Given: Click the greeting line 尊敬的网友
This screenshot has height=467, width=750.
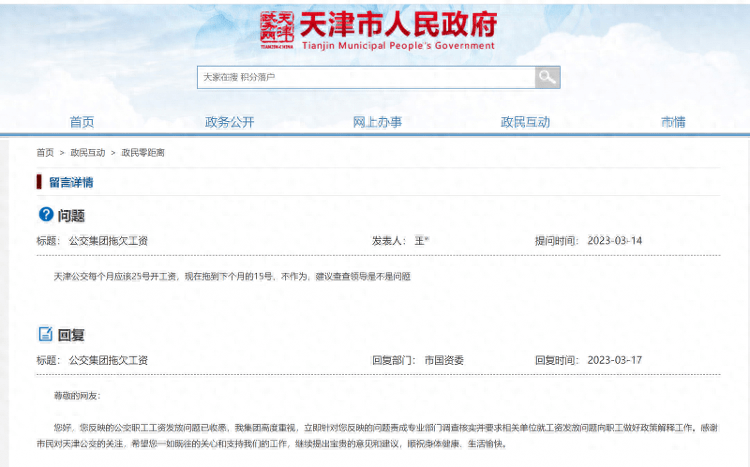Looking at the screenshot, I should tap(77, 396).
